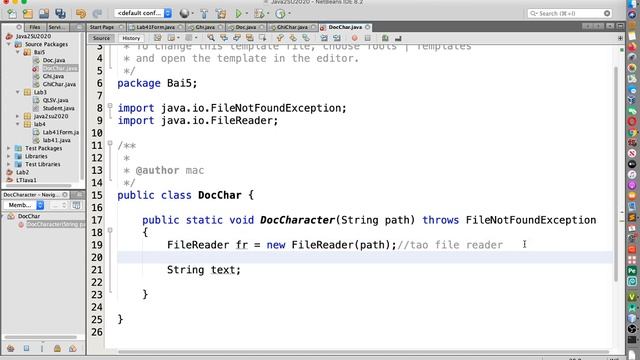This screenshot has width=640, height=360.
Task: Collapse the Source Packages tree node
Action: [x=9, y=44]
